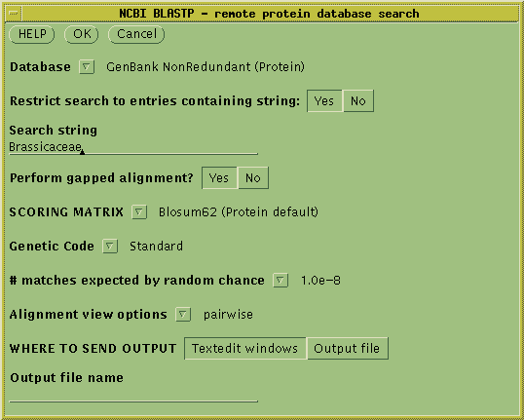Click the HELP button

pos(32,34)
